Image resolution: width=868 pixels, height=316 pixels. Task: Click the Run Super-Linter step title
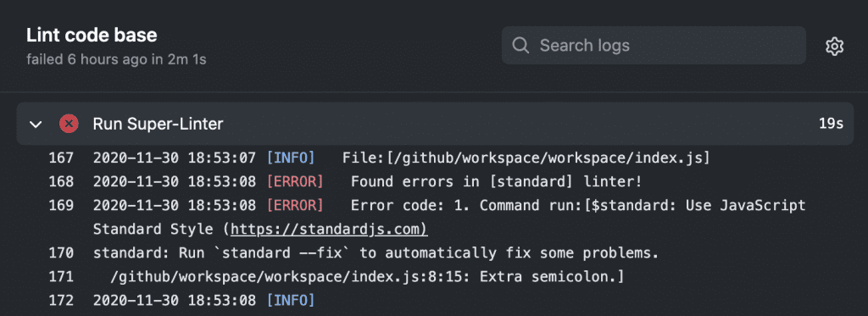(x=158, y=124)
